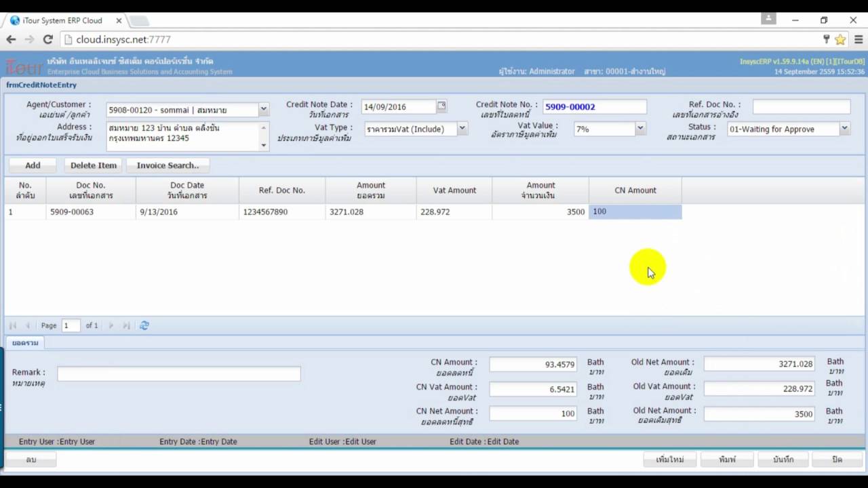Screen dimensions: 868x488
Task: Click the Old Vat Amount field 228.972
Action: click(x=759, y=389)
